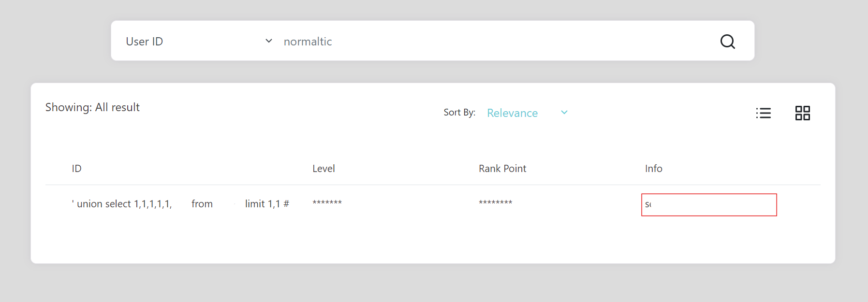Select the union select ID cell

click(180, 204)
